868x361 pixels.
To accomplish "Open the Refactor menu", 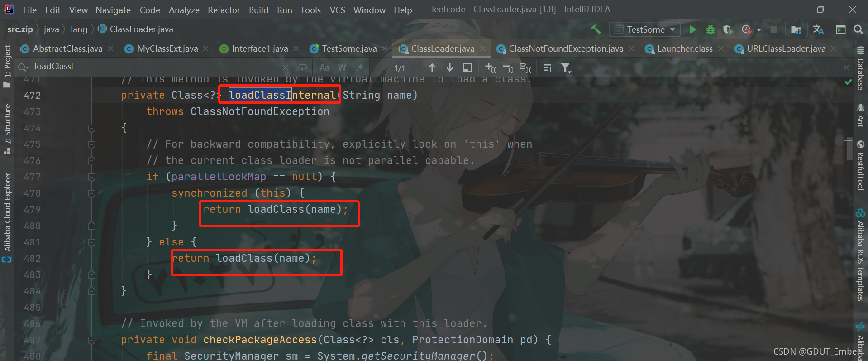I will click(224, 10).
